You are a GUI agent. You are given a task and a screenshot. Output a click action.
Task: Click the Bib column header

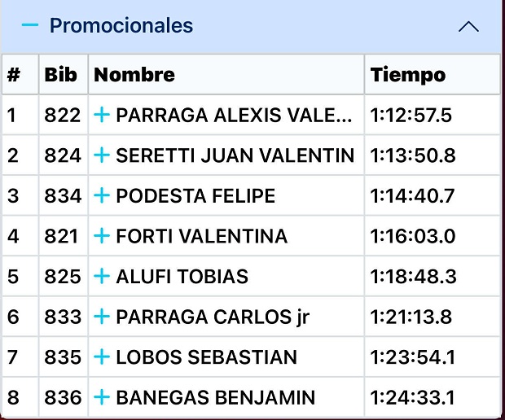coord(61,75)
